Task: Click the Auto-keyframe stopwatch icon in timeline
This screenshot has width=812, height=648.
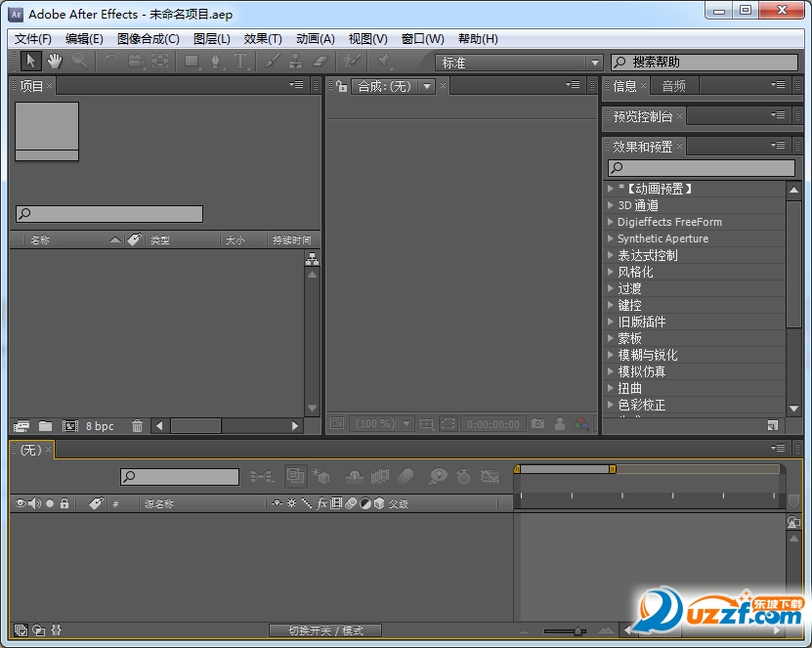Action: (463, 476)
